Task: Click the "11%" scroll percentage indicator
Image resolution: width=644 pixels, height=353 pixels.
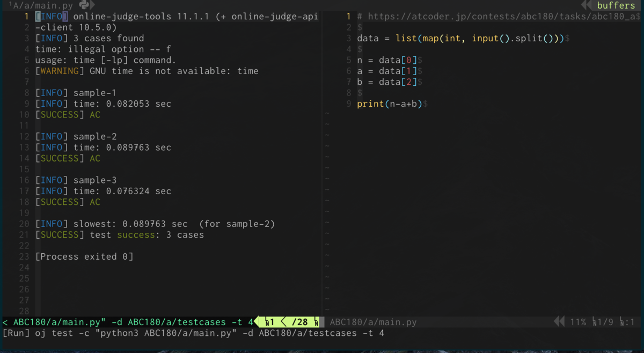Action: click(578, 322)
